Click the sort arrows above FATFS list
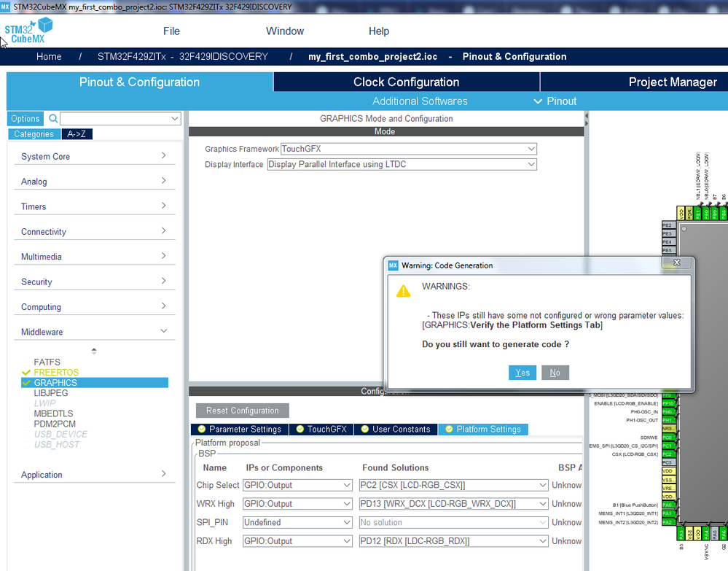Viewport: 728px width, 571px height. pos(94,351)
